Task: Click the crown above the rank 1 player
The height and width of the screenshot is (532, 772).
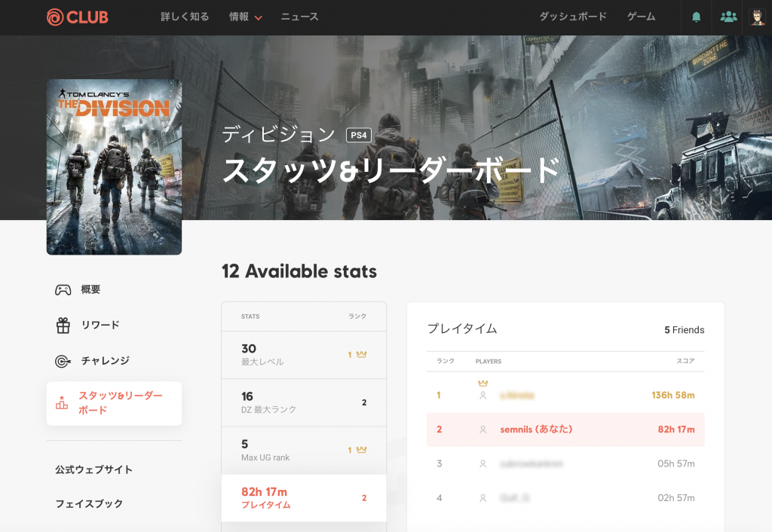Action: pyautogui.click(x=483, y=384)
